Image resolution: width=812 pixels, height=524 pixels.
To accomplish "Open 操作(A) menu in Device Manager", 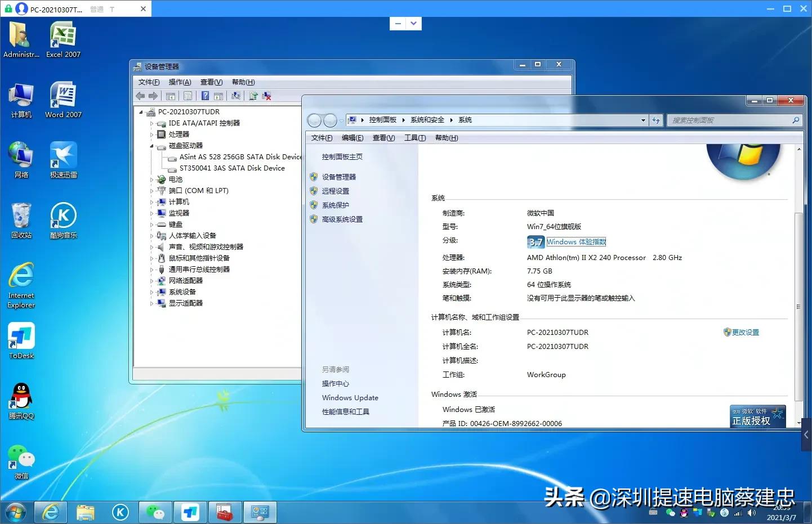I will tap(180, 82).
